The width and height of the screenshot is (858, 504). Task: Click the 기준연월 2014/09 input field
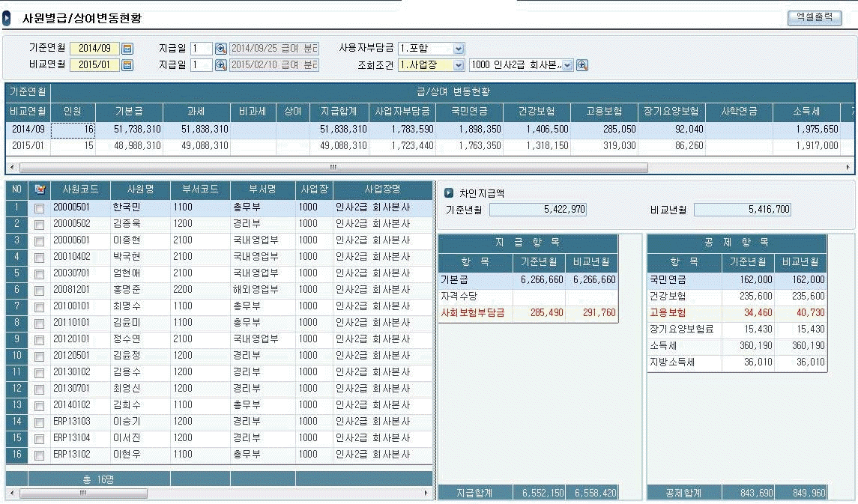click(x=94, y=49)
